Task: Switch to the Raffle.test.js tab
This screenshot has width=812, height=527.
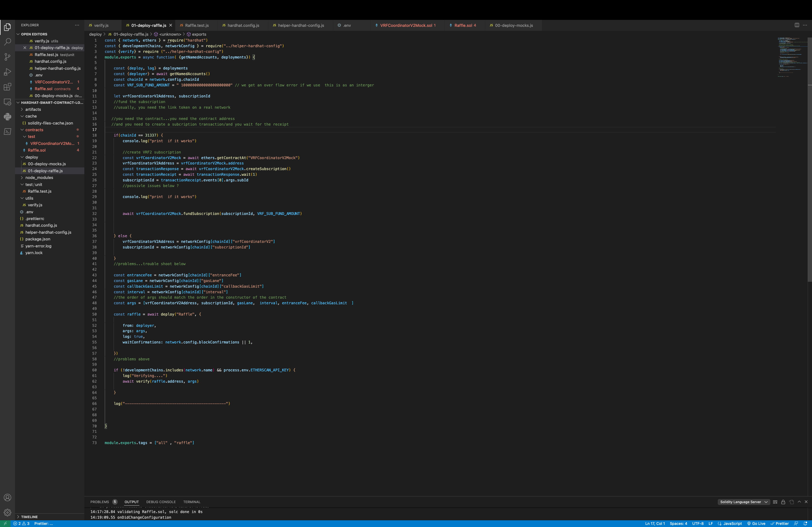Action: 197,25
